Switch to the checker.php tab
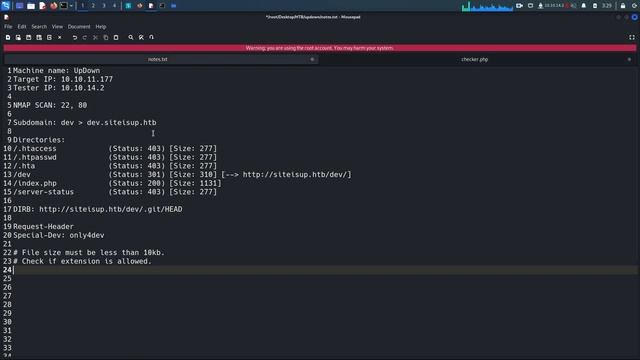640x360 pixels. tap(474, 59)
